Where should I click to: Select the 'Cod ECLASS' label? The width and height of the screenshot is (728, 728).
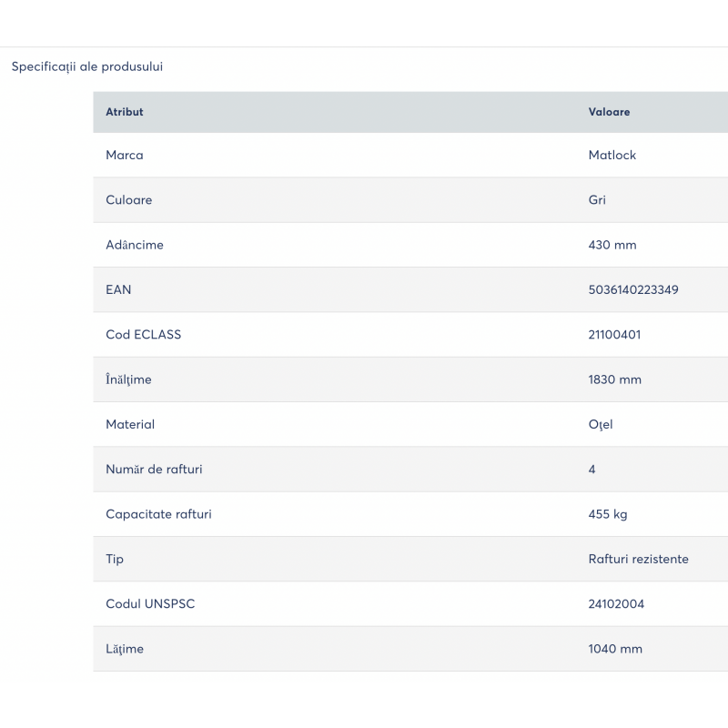coord(144,335)
